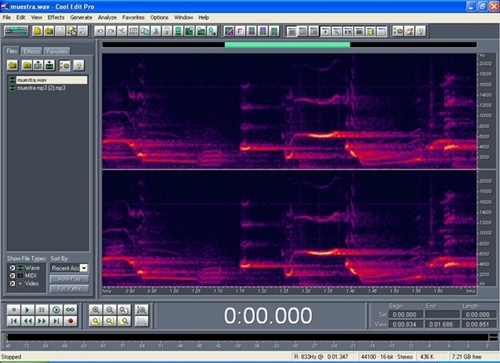Viewport: 500px width, 363px height.
Task: Open the Sort By Recent Access dropdown
Action: pos(84,268)
